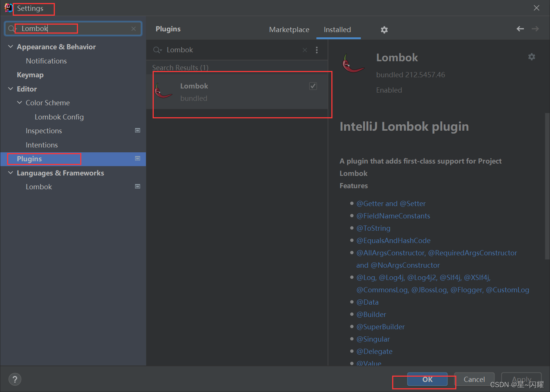The height and width of the screenshot is (392, 550).
Task: Click the Lombok chili pepper icon in results
Action: tap(163, 91)
